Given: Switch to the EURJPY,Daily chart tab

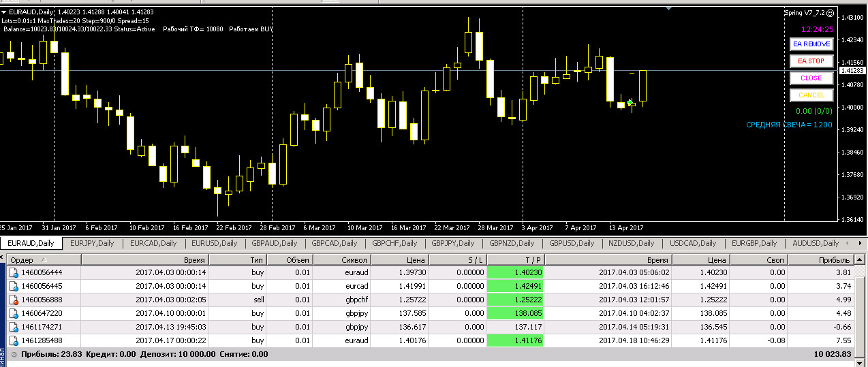Looking at the screenshot, I should (92, 243).
